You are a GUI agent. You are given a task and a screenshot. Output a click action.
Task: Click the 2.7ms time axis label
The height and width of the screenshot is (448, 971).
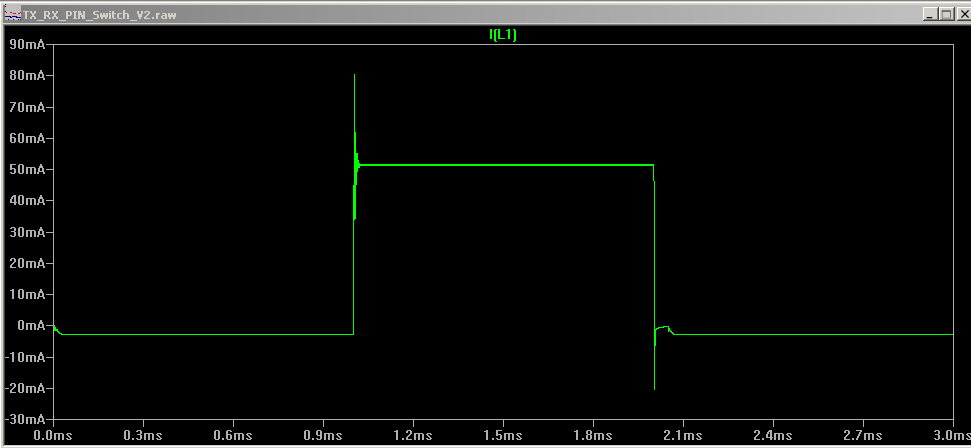[x=863, y=436]
